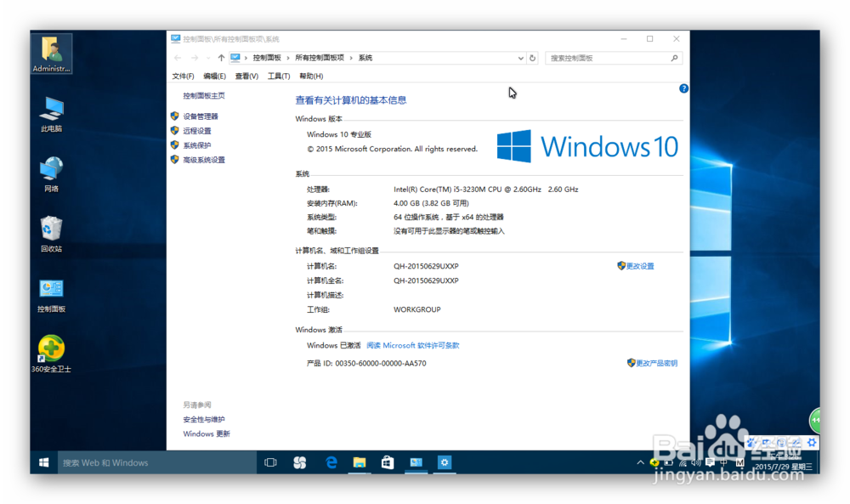Select the 网络 desktop icon
Image resolution: width=850 pixels, height=504 pixels.
coord(51,174)
